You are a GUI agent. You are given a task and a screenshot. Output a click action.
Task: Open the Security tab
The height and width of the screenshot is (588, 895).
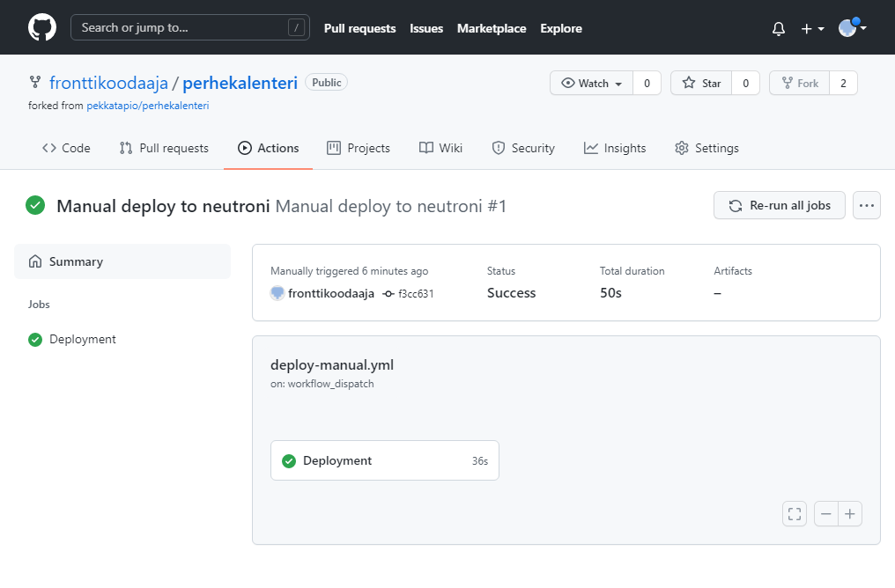[523, 148]
